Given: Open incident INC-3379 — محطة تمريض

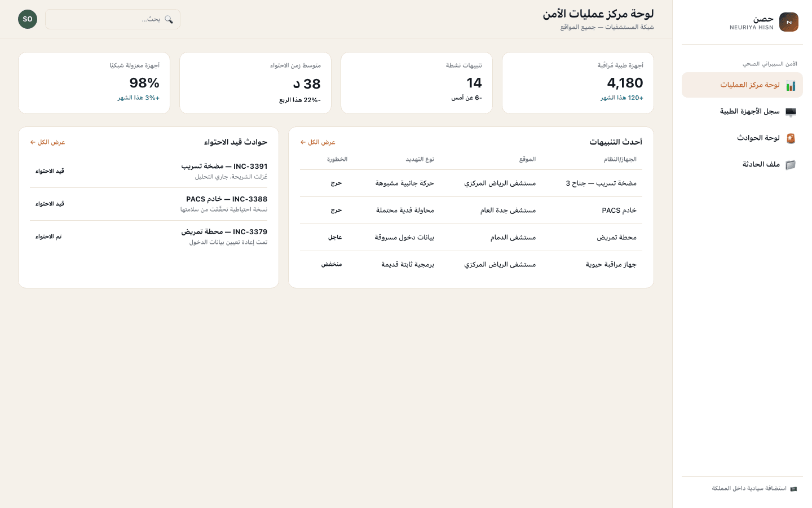Looking at the screenshot, I should click(x=149, y=237).
